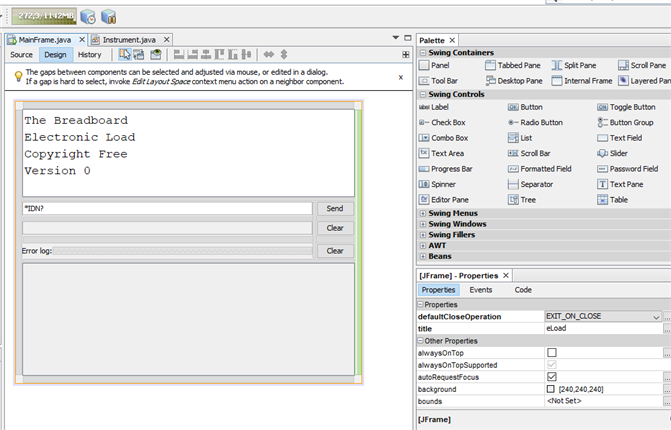Toggle the alwaysOnTop property checkbox
The image size is (671, 430).
click(551, 353)
